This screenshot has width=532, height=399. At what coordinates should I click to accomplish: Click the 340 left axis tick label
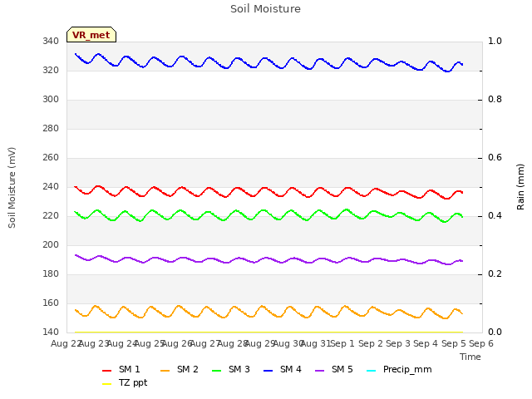tap(51, 42)
